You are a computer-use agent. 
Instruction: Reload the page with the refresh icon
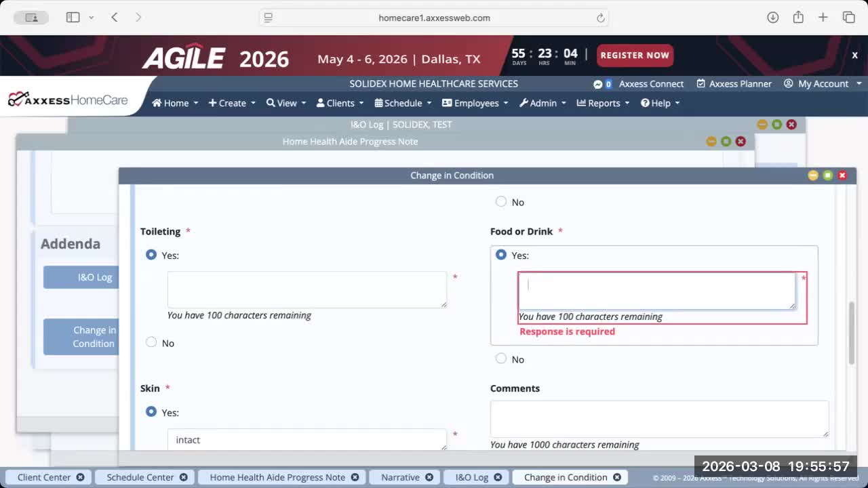coord(600,18)
